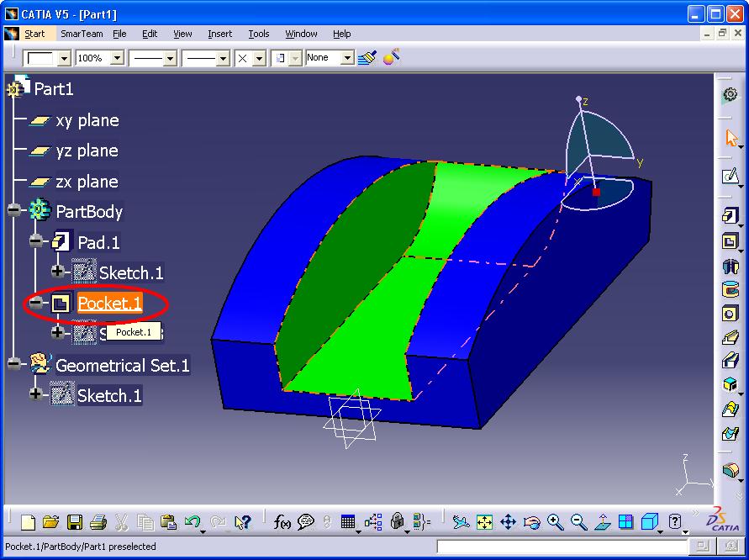This screenshot has width=749, height=560.
Task: Click the color preview box in graphic properties
Action: (x=40, y=58)
